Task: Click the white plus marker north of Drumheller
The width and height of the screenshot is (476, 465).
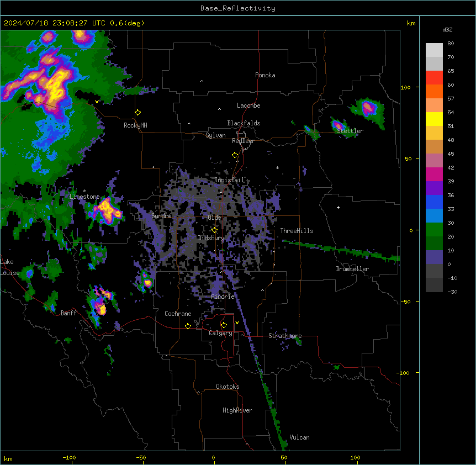Action: pos(338,207)
